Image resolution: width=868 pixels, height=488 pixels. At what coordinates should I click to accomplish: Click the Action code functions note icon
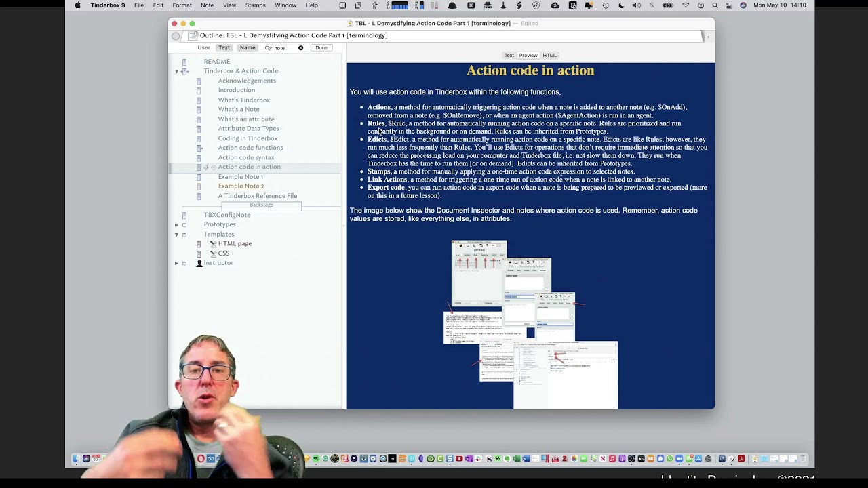point(199,148)
